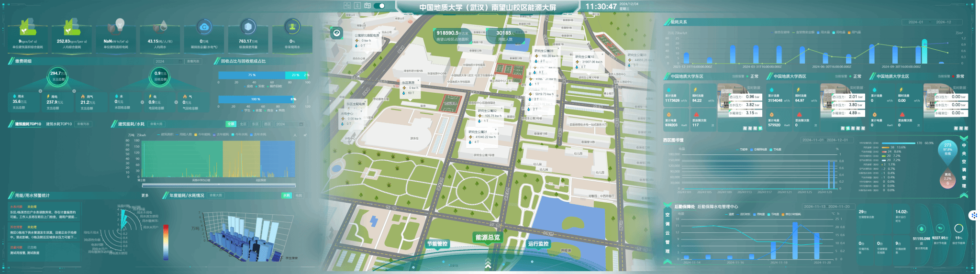Toggle the switch in the top header
The image size is (980, 274).
pyautogui.click(x=379, y=6)
